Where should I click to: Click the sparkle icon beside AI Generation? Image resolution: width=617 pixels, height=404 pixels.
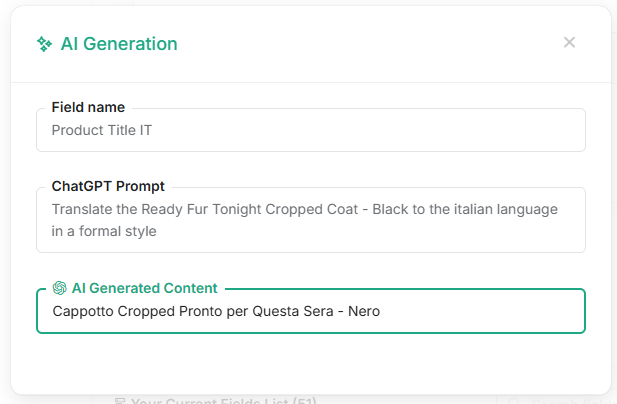44,44
